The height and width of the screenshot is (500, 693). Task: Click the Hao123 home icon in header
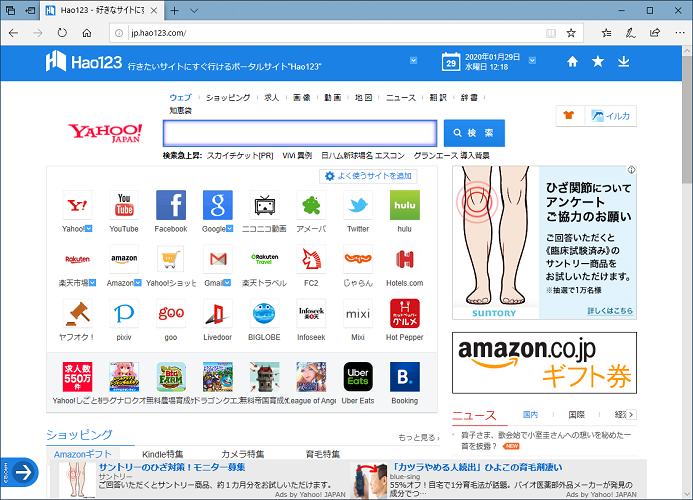tap(572, 61)
